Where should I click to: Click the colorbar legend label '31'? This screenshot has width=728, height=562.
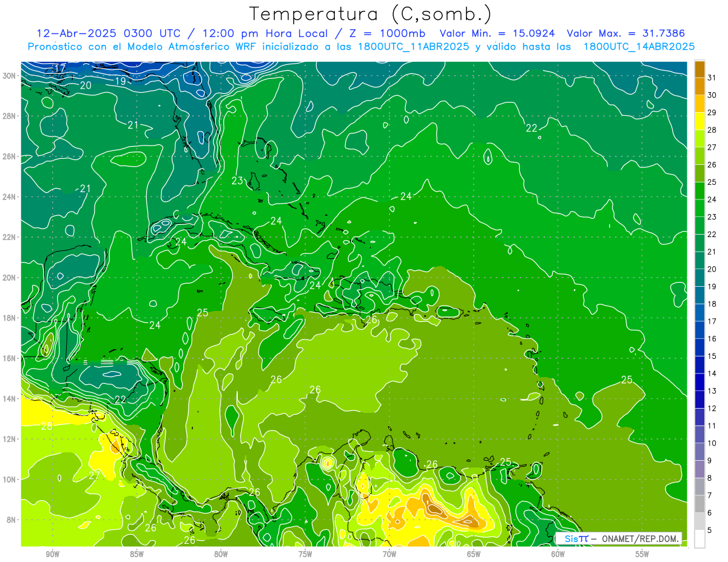pos(712,77)
